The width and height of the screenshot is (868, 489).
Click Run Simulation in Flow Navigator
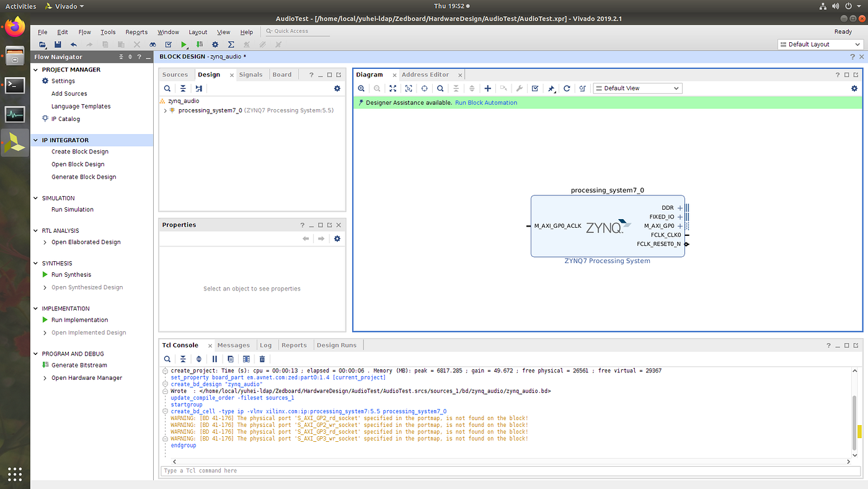(x=73, y=210)
